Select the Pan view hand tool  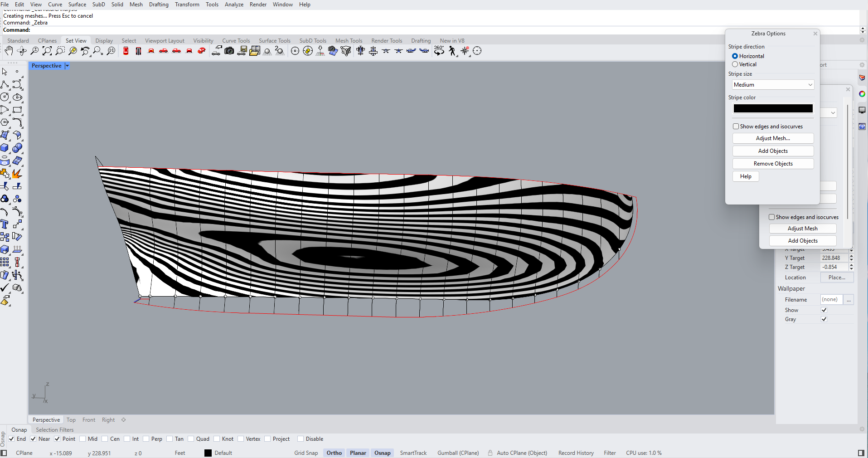tap(9, 51)
